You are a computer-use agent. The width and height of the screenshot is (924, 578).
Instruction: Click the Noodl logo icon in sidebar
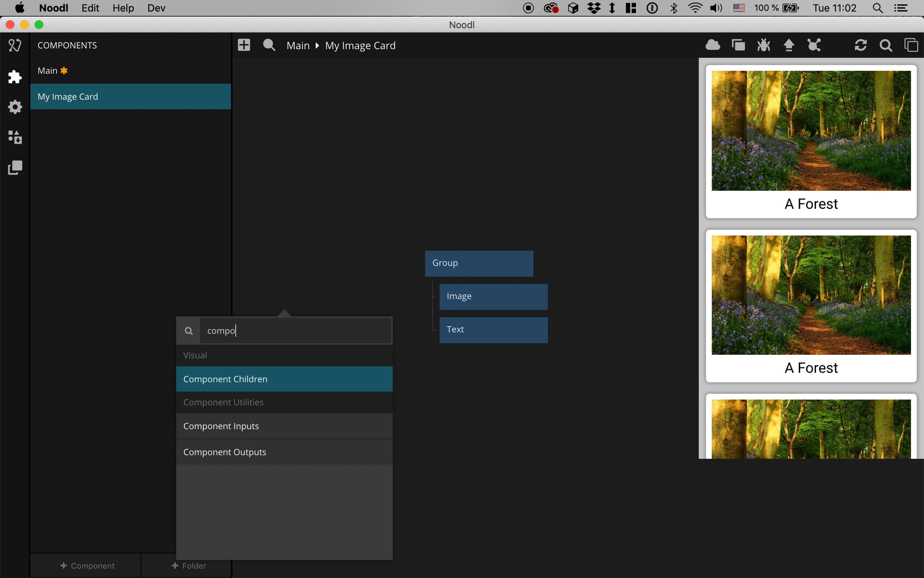click(x=15, y=45)
